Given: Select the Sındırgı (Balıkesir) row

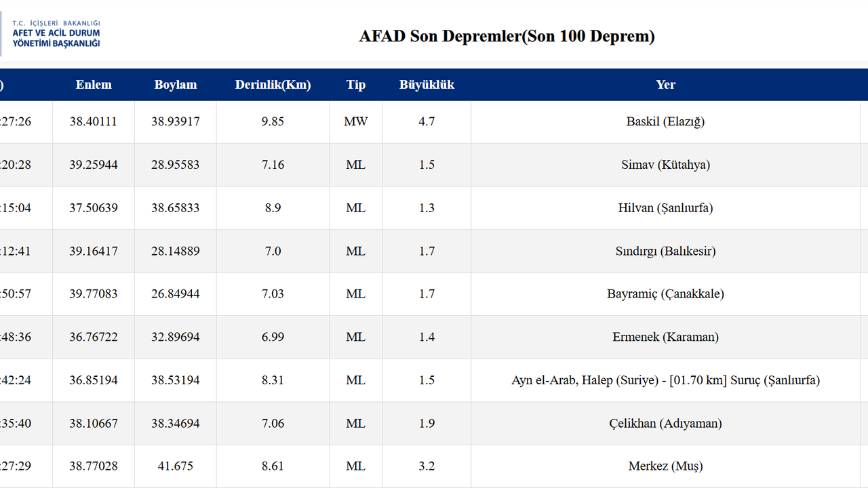Looking at the screenshot, I should coord(665,251).
